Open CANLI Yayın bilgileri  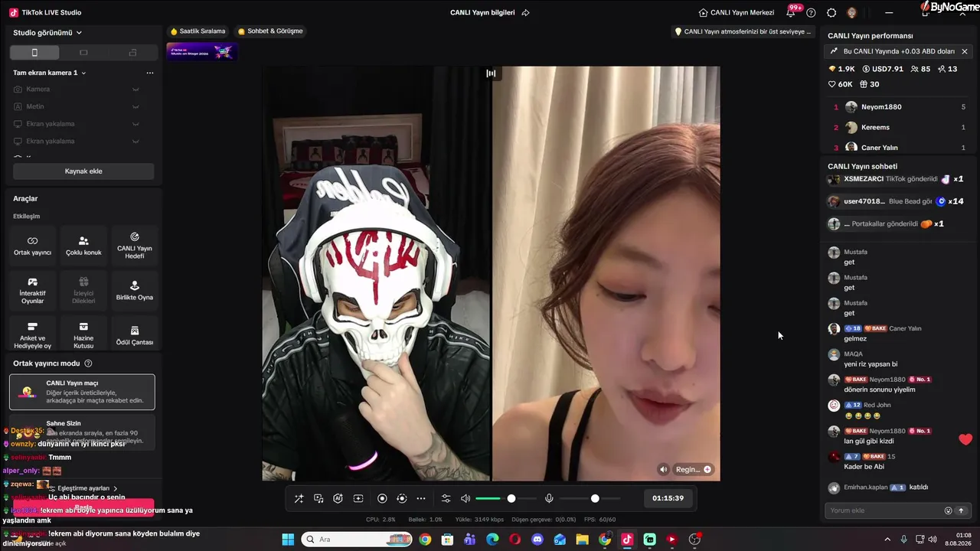coord(482,12)
